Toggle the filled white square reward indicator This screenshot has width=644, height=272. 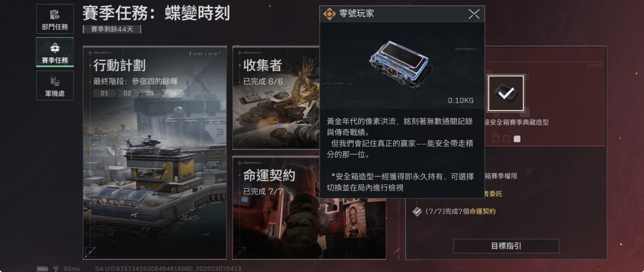point(517,139)
